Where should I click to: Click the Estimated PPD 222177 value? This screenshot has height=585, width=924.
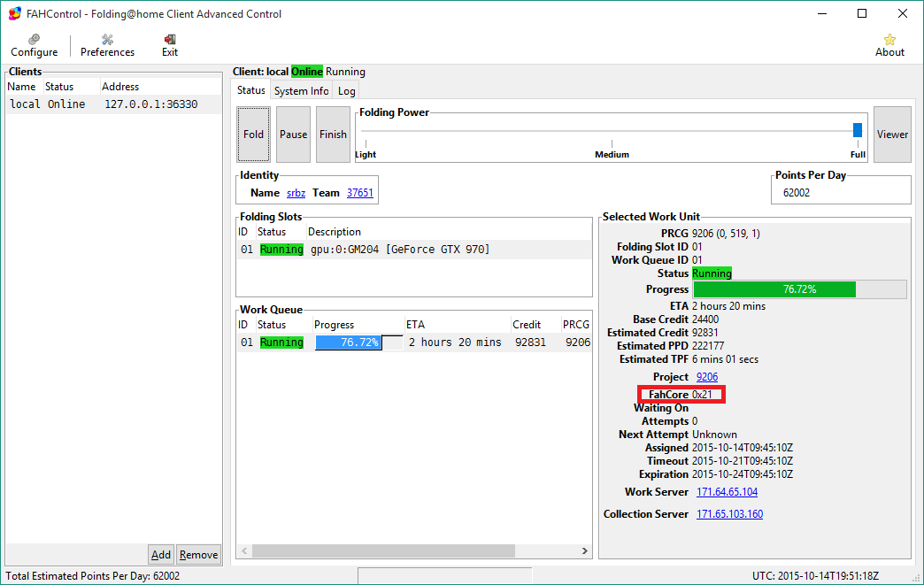pyautogui.click(x=708, y=346)
